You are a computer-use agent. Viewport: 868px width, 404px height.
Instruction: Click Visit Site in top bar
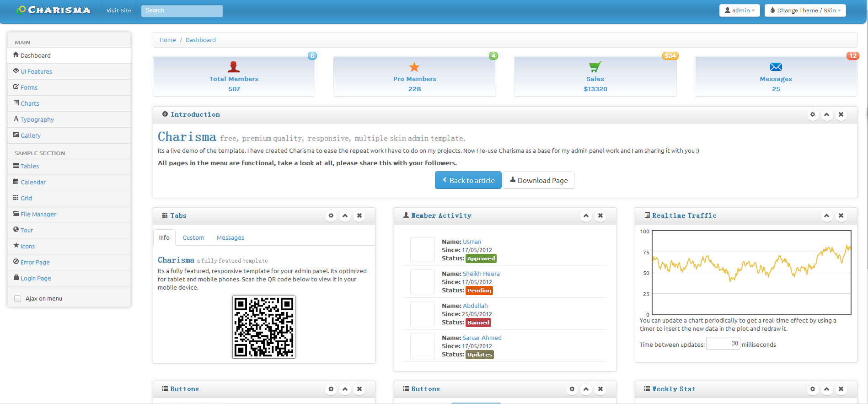[119, 11]
